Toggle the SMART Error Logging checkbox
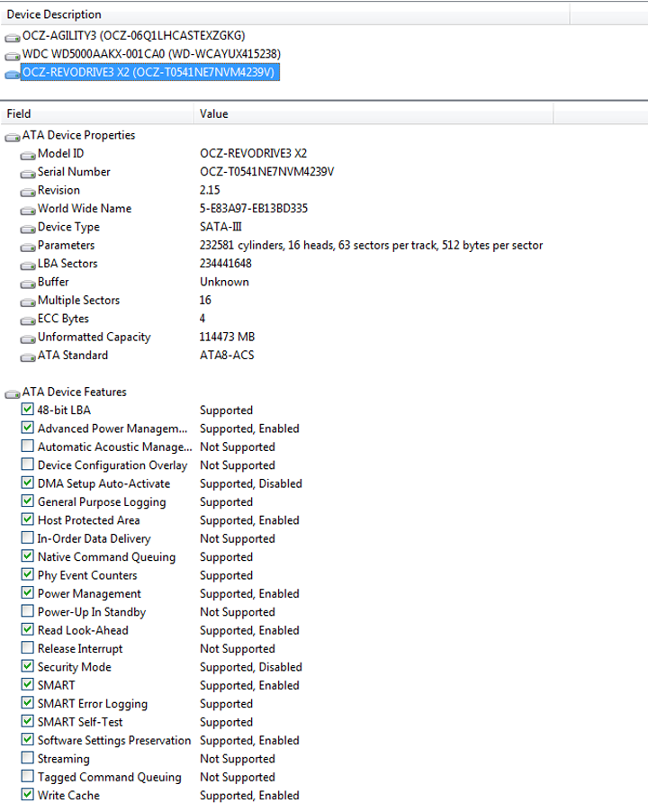The width and height of the screenshot is (648, 812). coord(27,703)
